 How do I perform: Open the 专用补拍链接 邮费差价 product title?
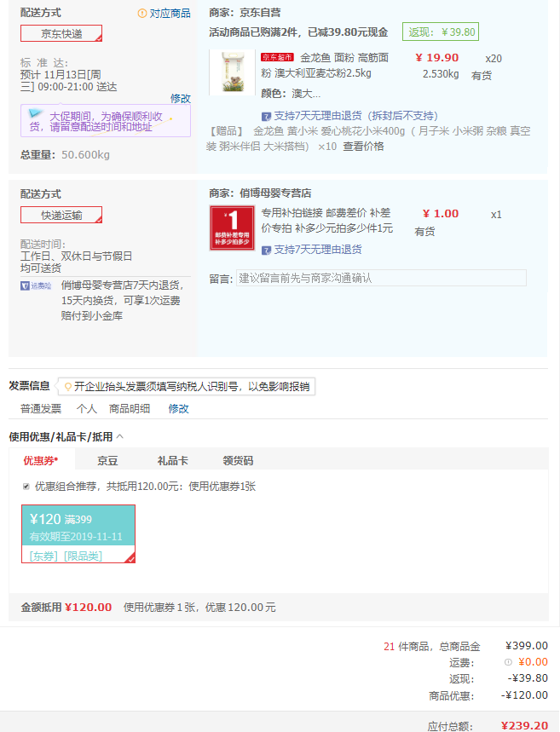coord(326,221)
